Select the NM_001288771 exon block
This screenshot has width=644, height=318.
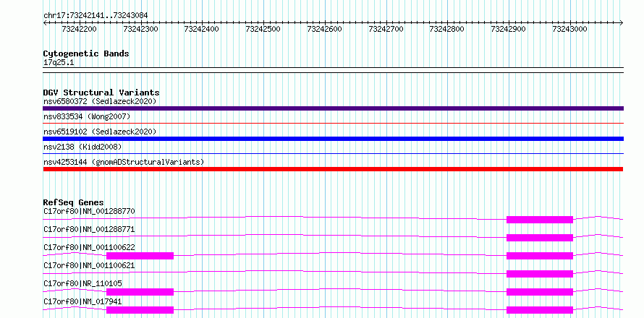coord(540,238)
